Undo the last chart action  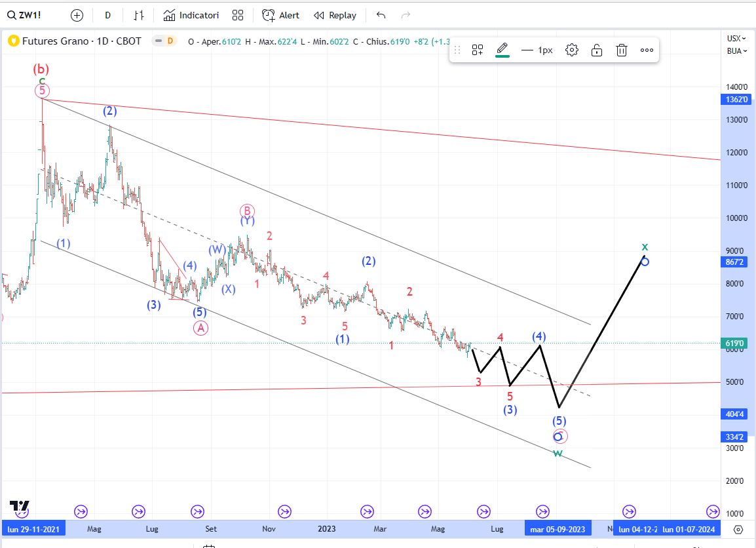[x=381, y=16]
